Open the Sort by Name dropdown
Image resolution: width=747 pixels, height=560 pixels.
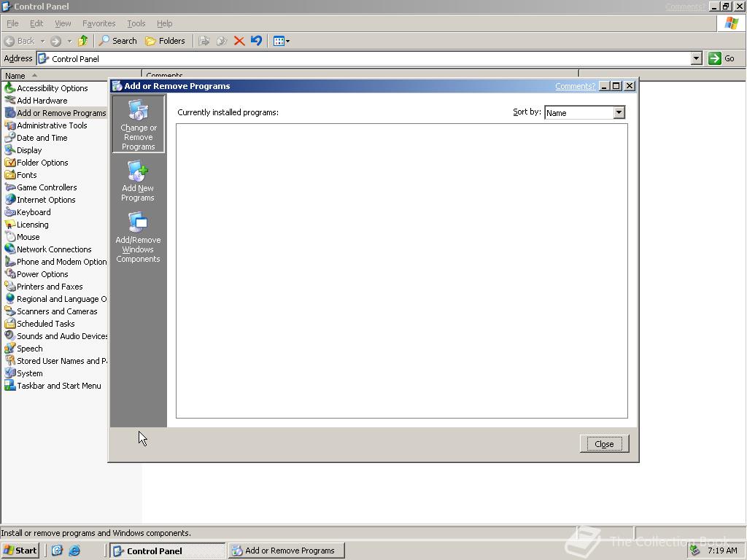[619, 112]
